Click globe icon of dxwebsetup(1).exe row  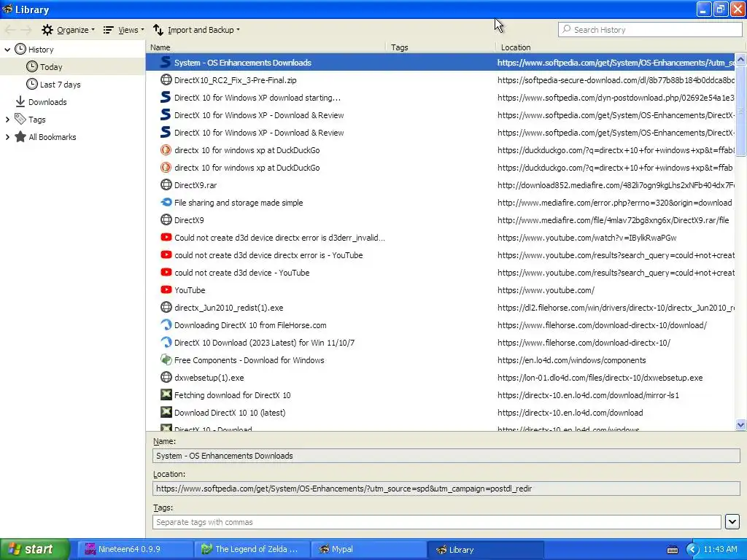(166, 378)
